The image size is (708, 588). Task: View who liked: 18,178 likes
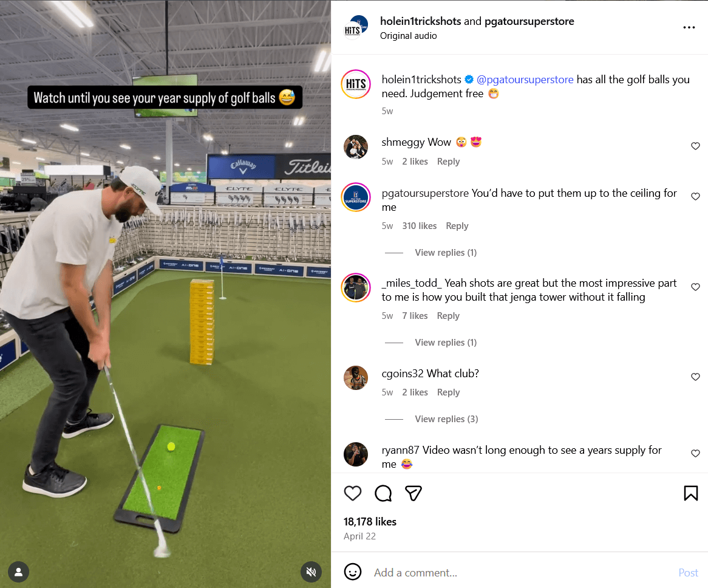pyautogui.click(x=370, y=522)
